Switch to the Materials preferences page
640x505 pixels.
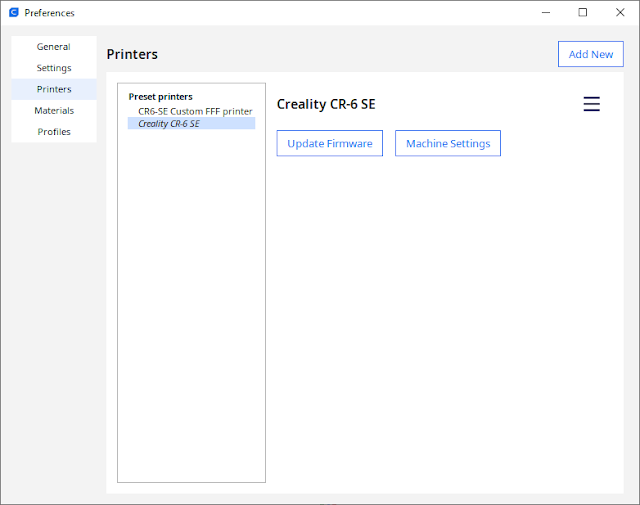click(x=54, y=111)
